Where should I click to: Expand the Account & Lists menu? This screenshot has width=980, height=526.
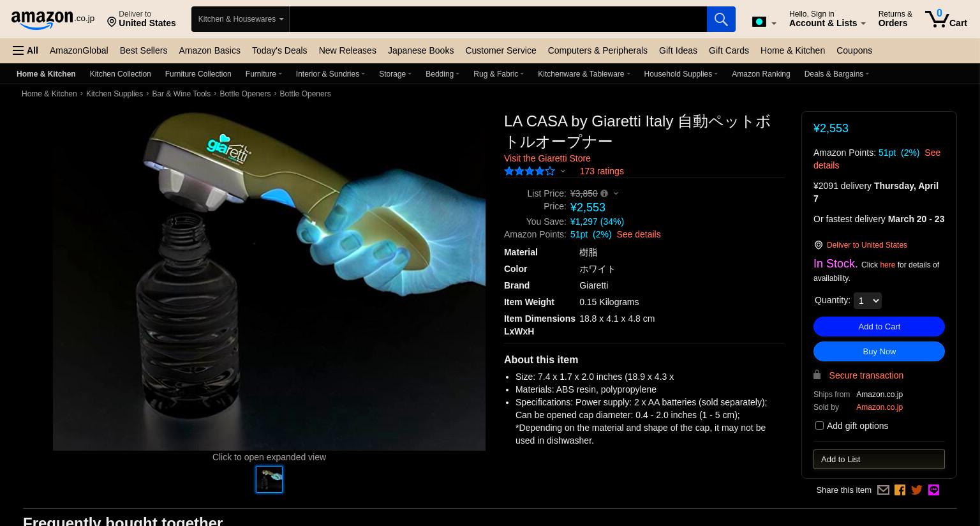tap(827, 19)
